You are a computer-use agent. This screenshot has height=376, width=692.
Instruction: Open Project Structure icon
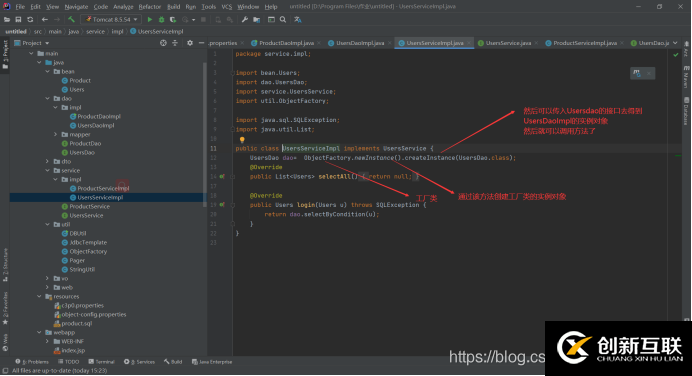(x=256, y=19)
